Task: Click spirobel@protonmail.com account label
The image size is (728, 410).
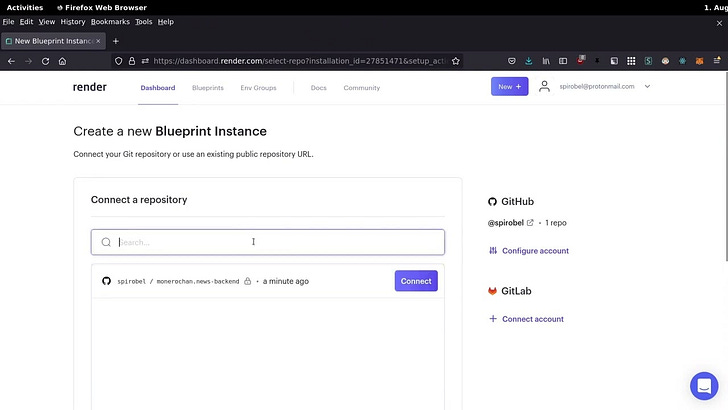Action: [x=597, y=86]
